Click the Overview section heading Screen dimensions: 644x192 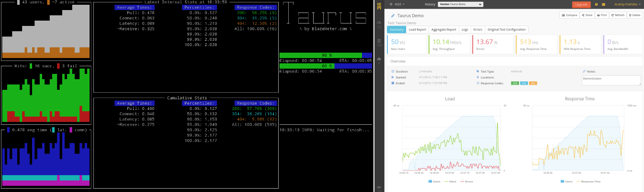tap(398, 61)
